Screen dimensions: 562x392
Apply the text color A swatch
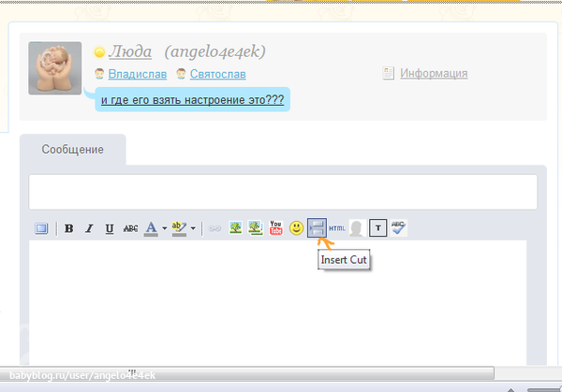(151, 227)
